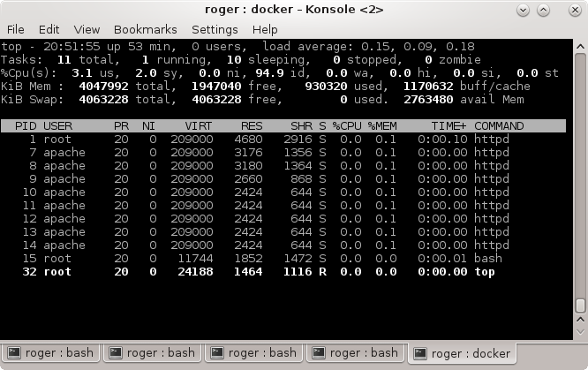
Task: Open the View menu
Action: point(87,29)
